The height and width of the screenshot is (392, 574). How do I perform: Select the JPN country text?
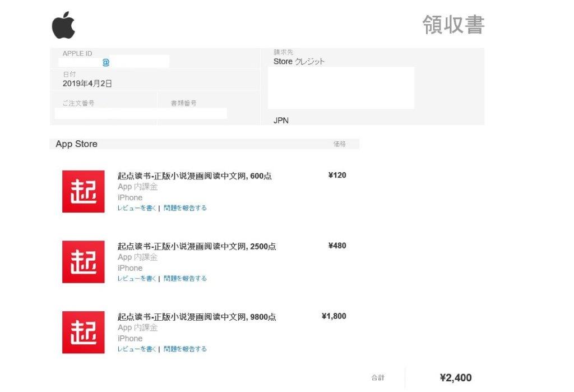click(x=281, y=121)
